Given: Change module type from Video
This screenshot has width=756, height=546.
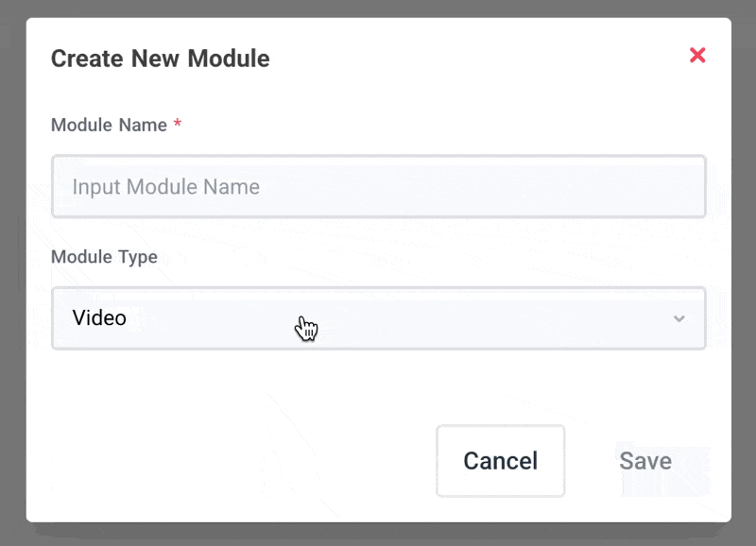Looking at the screenshot, I should click(x=378, y=318).
